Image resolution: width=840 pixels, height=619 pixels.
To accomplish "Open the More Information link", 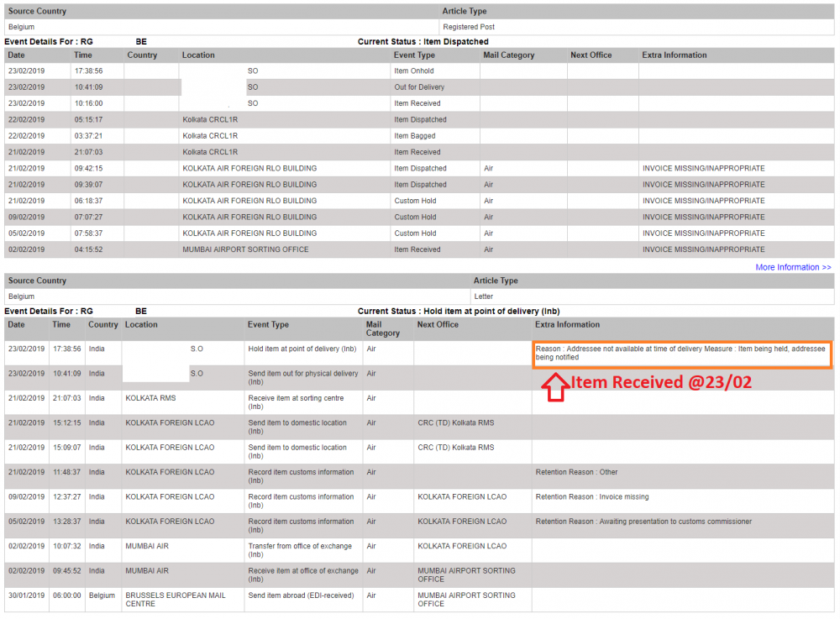I will click(793, 267).
